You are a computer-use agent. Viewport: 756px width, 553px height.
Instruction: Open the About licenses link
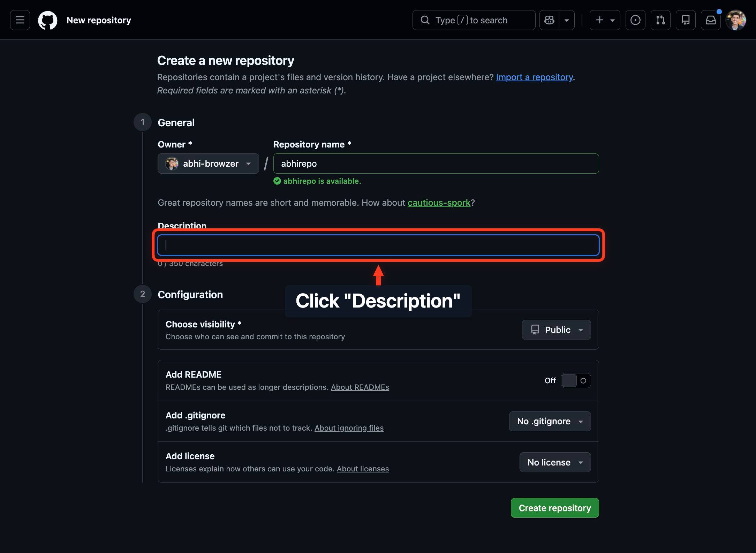pos(363,469)
